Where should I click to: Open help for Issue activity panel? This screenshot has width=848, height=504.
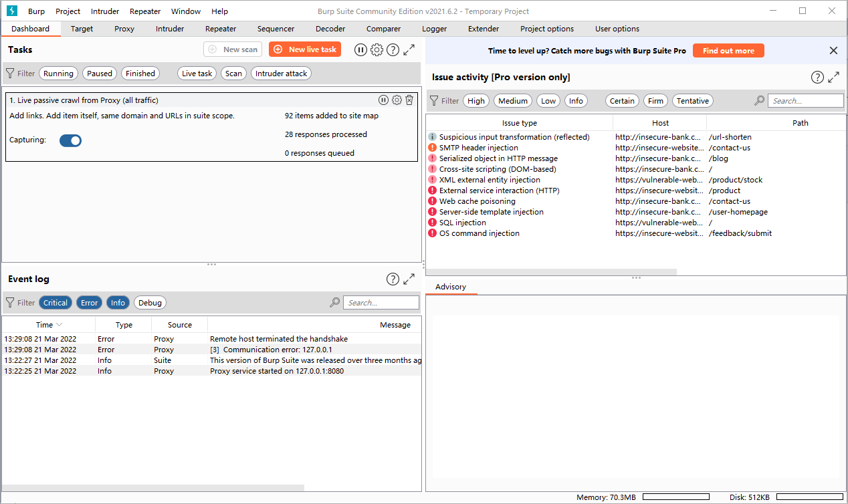817,77
